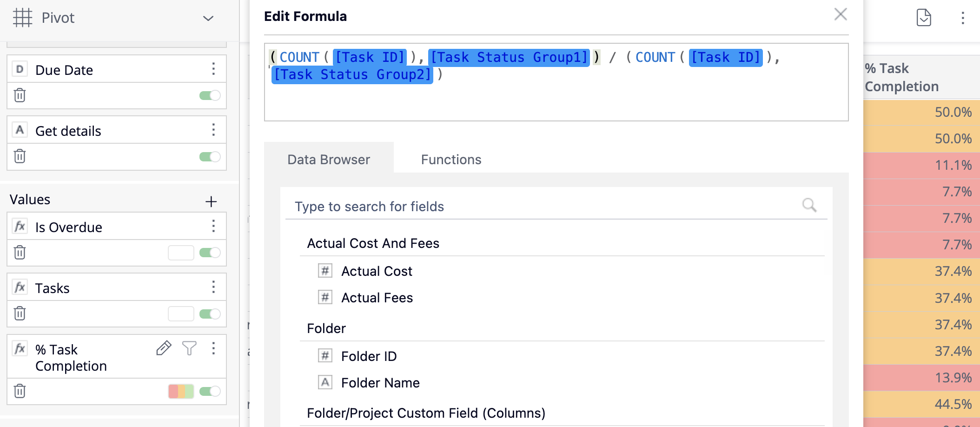Image resolution: width=980 pixels, height=427 pixels.
Task: Click the search magnifier icon in Data Browser
Action: pos(809,205)
